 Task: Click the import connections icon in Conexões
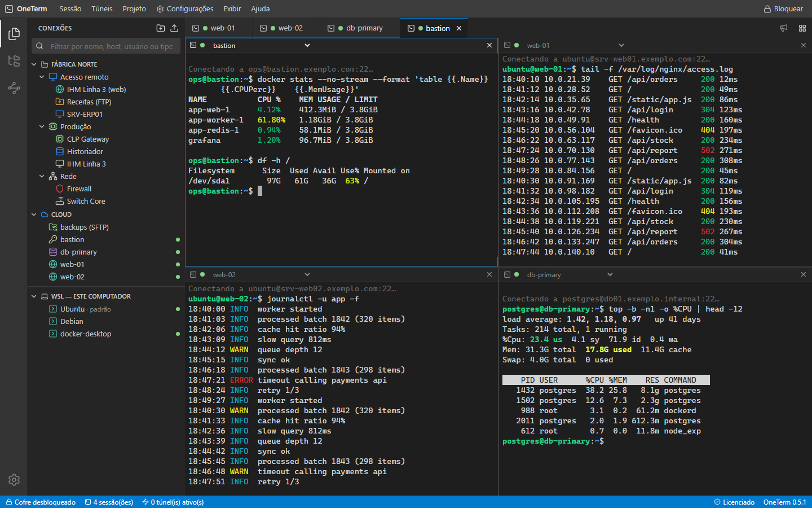tap(174, 28)
